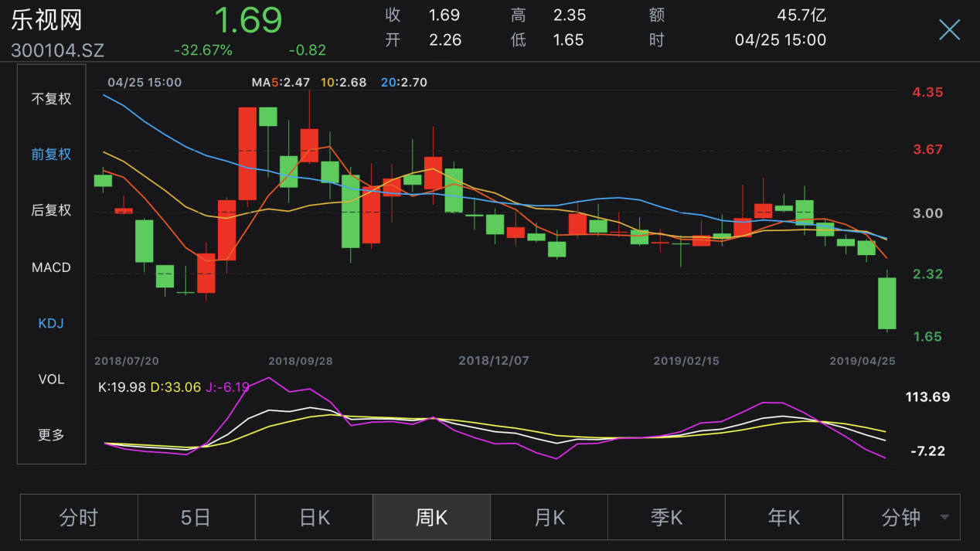Click the current price 1.69 in green
Image resolution: width=980 pixels, height=551 pixels.
[x=247, y=20]
